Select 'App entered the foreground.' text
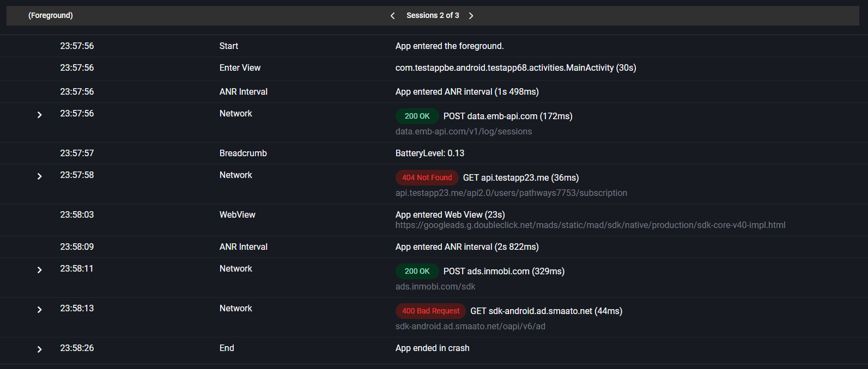Image resolution: width=868 pixels, height=369 pixels. click(x=450, y=46)
